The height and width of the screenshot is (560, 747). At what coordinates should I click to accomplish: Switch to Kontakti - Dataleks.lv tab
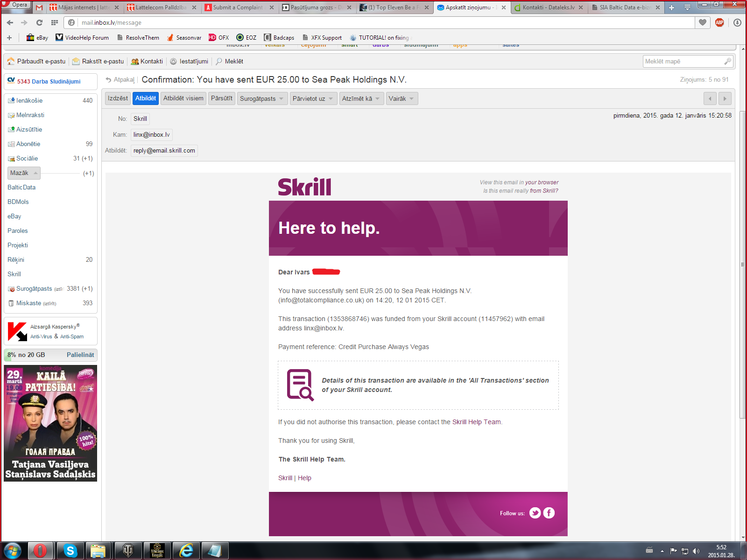pos(549,7)
